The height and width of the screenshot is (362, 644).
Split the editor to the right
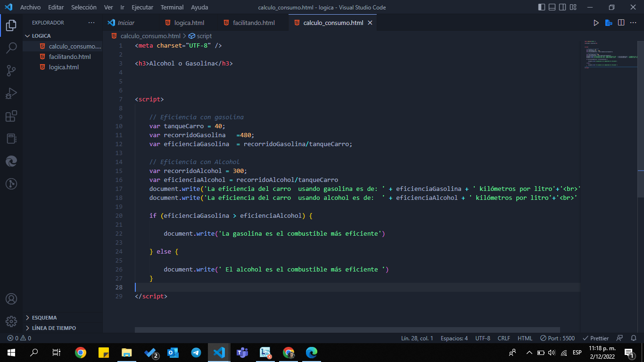[621, 23]
